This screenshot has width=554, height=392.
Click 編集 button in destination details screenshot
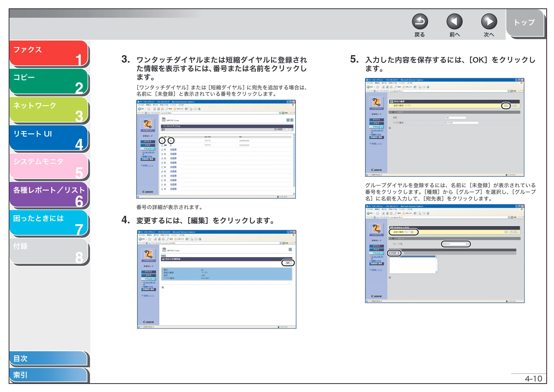coord(288,263)
